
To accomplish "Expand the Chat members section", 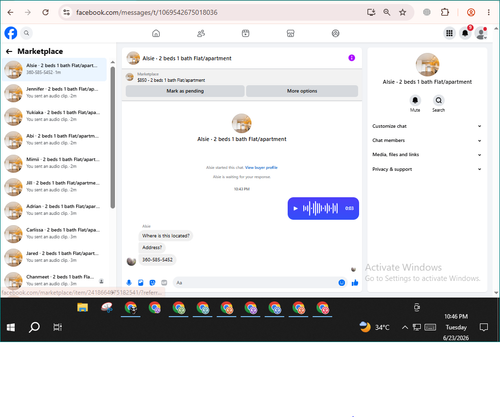I will pos(427,140).
